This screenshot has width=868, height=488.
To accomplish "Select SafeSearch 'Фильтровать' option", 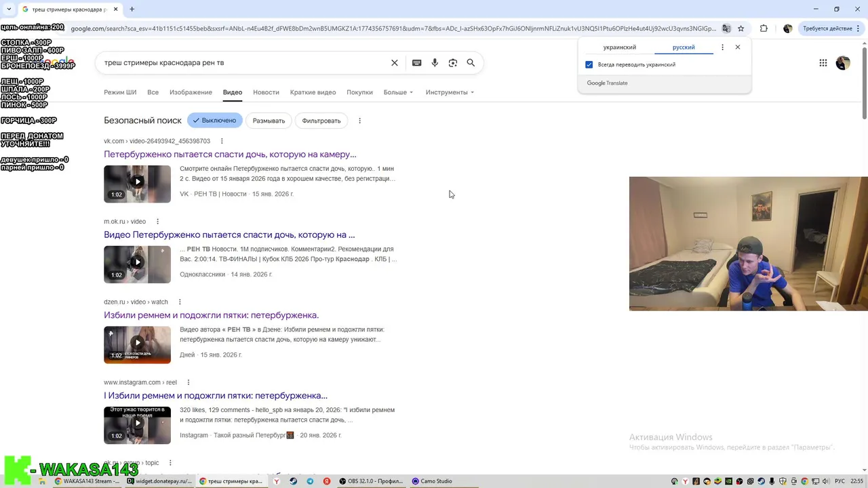I will pyautogui.click(x=321, y=121).
